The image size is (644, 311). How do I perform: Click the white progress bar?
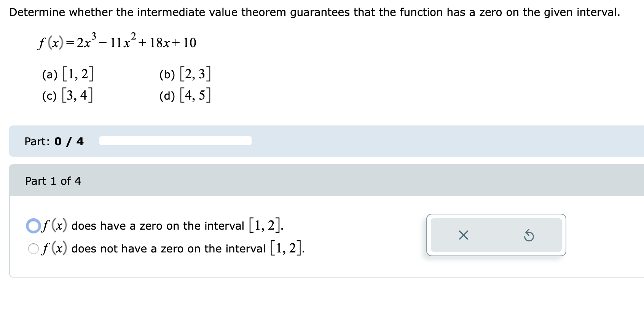tap(175, 141)
